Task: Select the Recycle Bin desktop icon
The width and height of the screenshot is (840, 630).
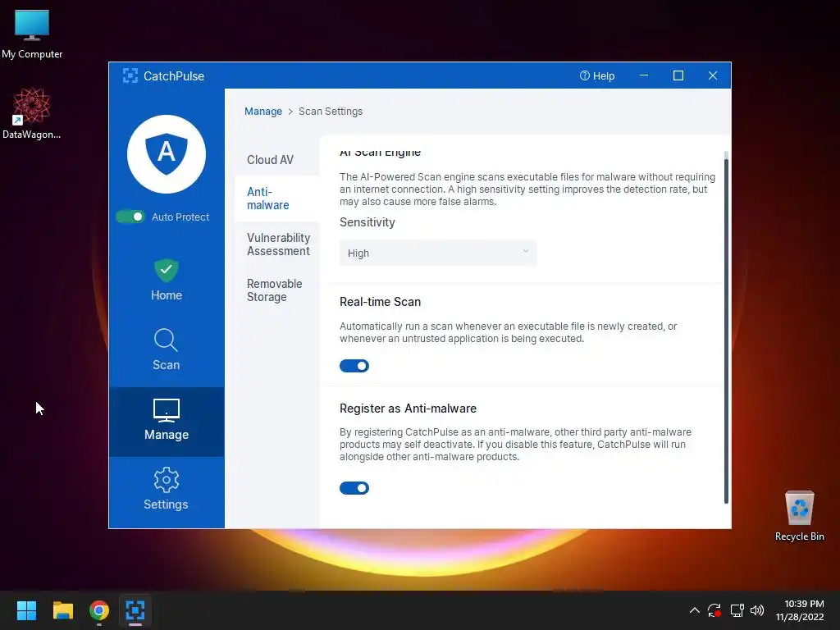Action: click(799, 517)
